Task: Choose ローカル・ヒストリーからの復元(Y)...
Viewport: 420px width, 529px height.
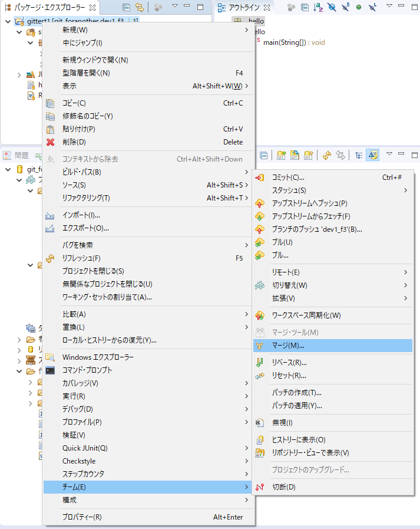Action: point(148,340)
